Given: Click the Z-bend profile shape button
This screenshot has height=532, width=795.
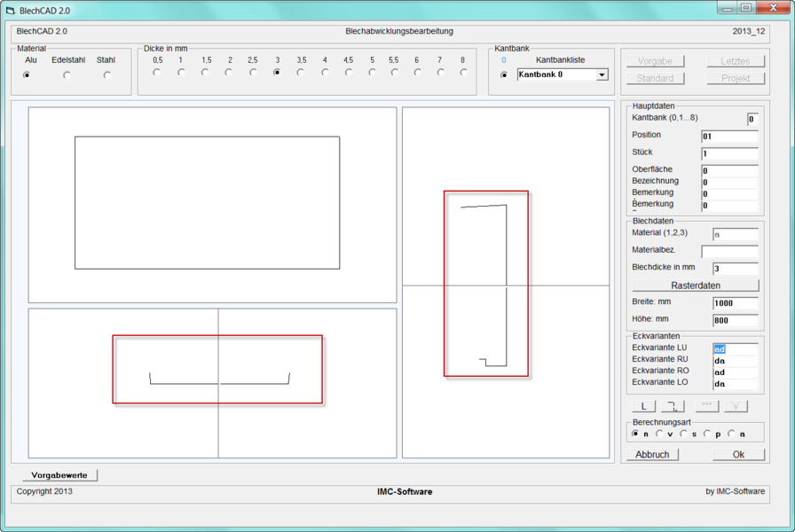Looking at the screenshot, I should 673,406.
